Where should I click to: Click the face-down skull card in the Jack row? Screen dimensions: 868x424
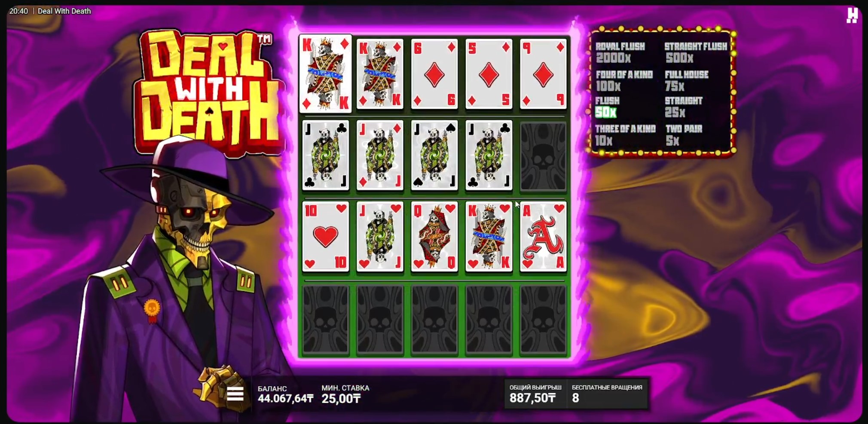[543, 156]
